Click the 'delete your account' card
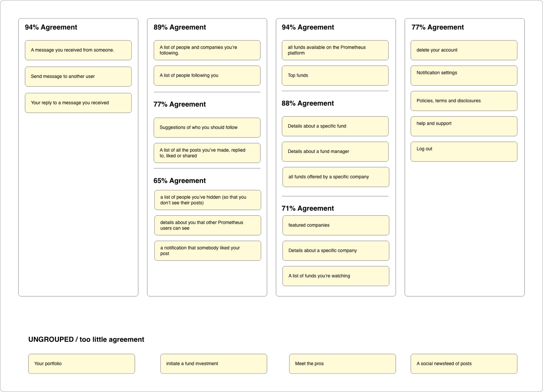Viewport: 543px width, 392px height. 464,50
